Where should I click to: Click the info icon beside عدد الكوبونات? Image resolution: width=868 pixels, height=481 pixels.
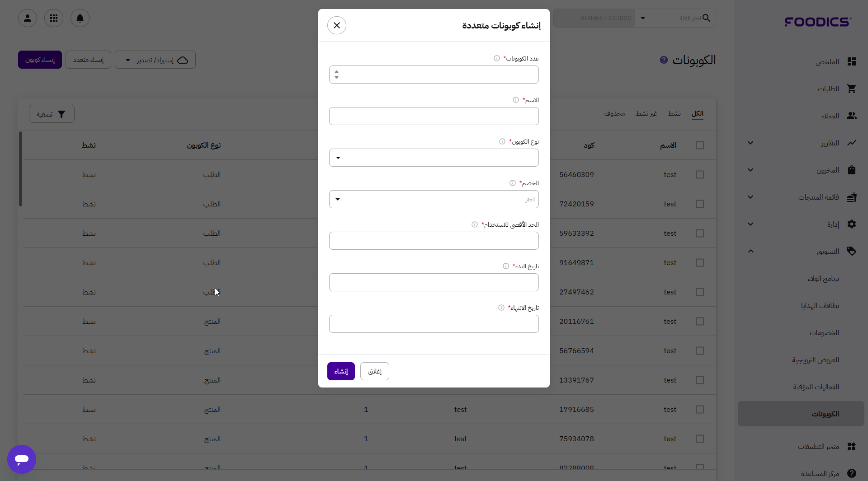tap(497, 58)
